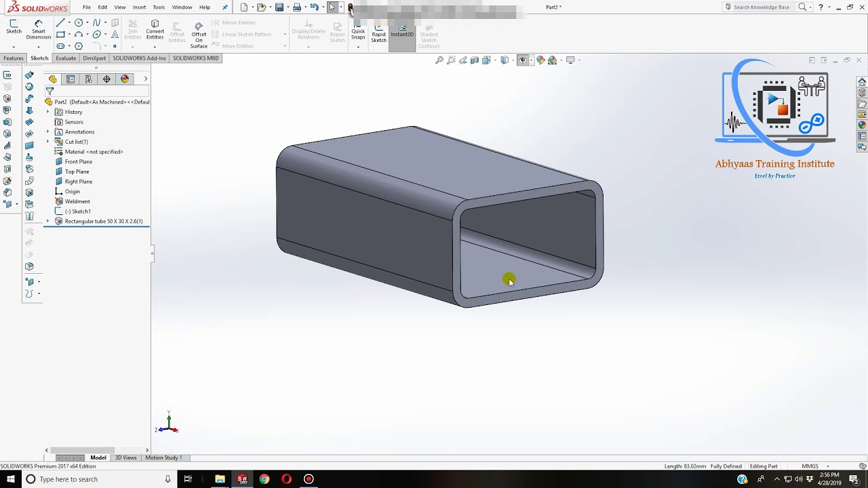Click Zoom to Area icon

coord(451,60)
